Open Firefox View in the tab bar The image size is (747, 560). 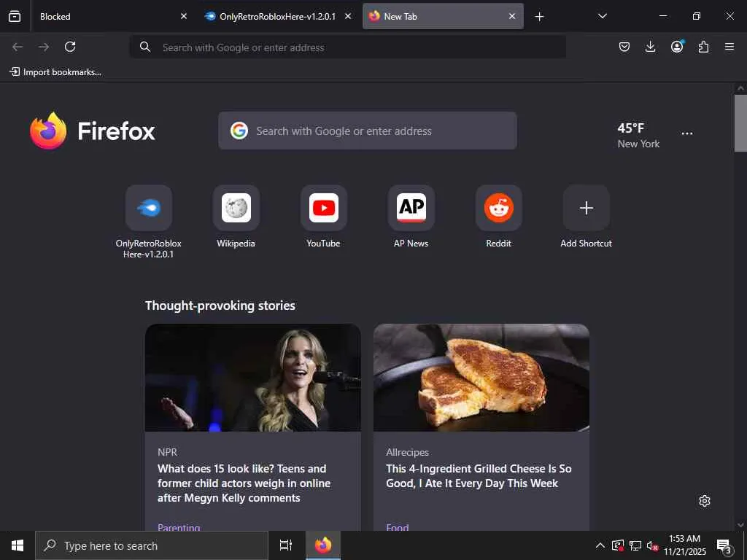point(15,16)
